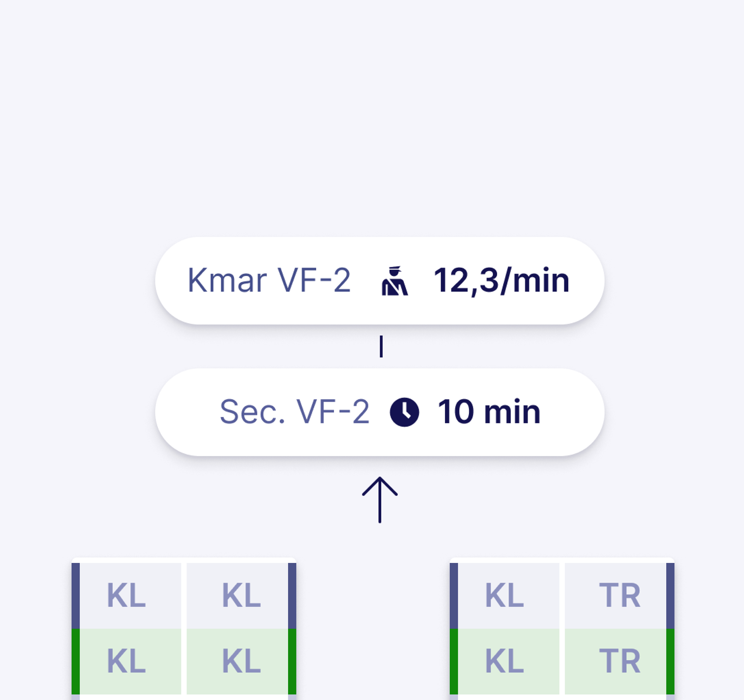
Task: Click the 12,3/min throughput value
Action: (501, 280)
